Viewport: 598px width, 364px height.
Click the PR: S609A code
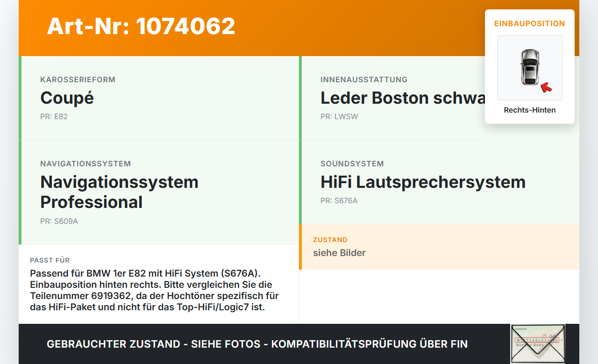tap(59, 221)
